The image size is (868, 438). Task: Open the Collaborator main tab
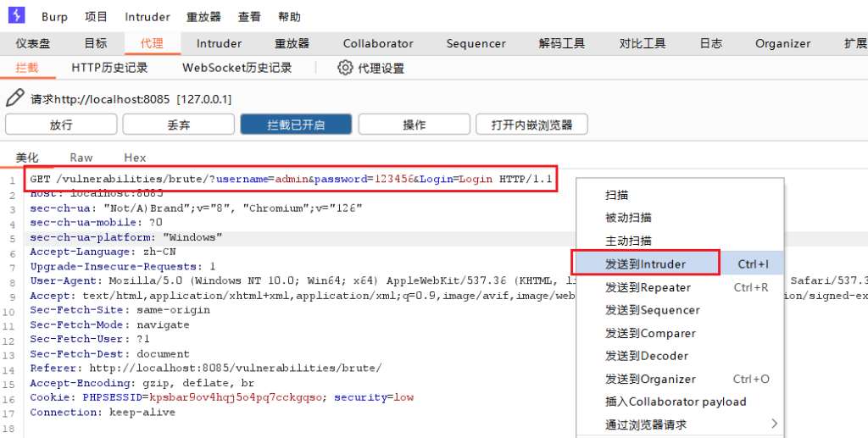click(378, 43)
